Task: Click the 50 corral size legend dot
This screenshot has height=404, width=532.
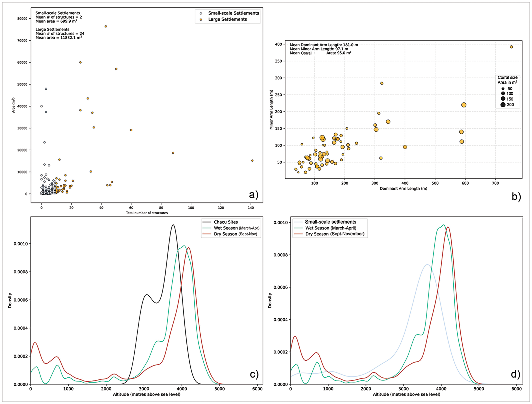Action: (503, 89)
